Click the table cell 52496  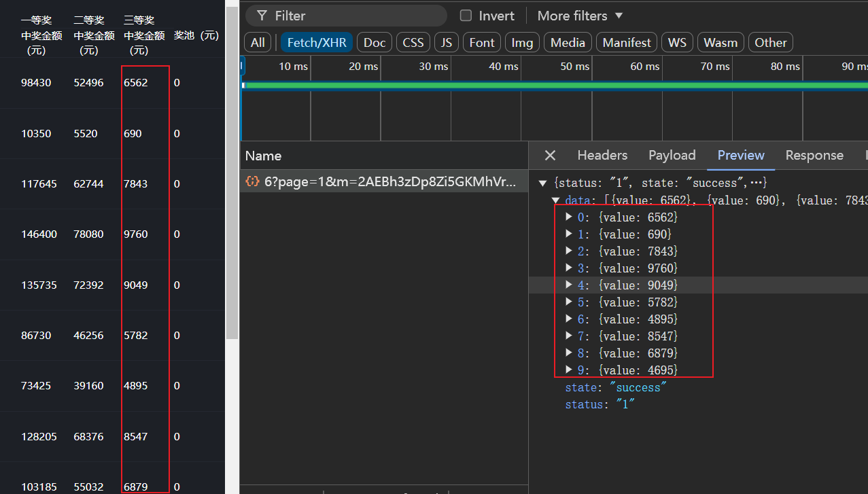(89, 83)
